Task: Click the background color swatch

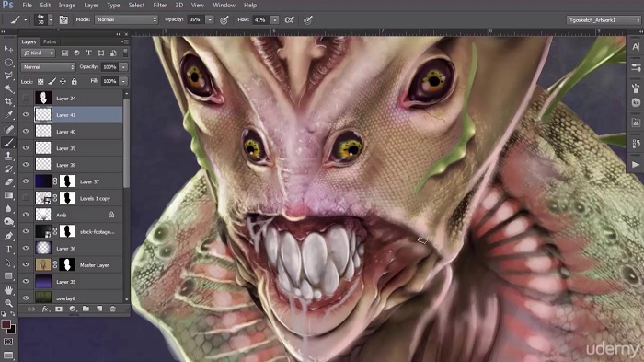Action: point(13,331)
